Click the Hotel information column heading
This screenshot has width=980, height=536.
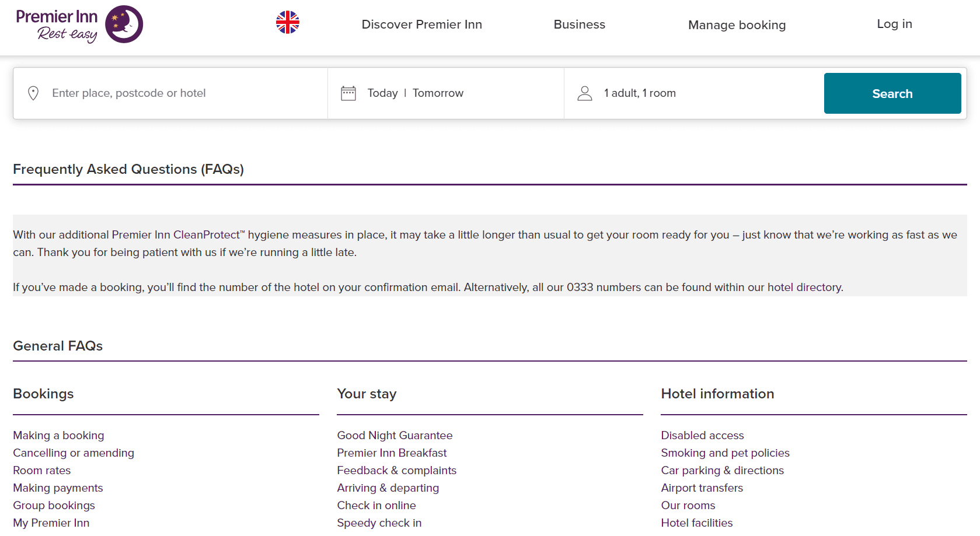coord(717,394)
